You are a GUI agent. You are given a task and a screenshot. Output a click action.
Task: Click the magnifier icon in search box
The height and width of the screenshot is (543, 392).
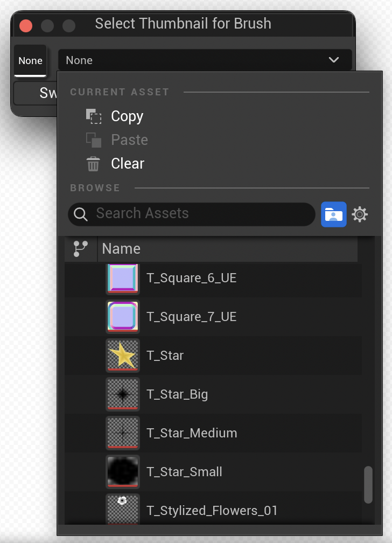click(81, 214)
